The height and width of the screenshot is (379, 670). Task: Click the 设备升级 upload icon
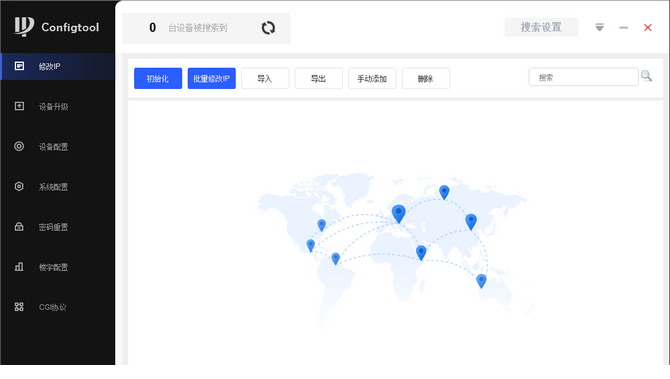coord(19,106)
